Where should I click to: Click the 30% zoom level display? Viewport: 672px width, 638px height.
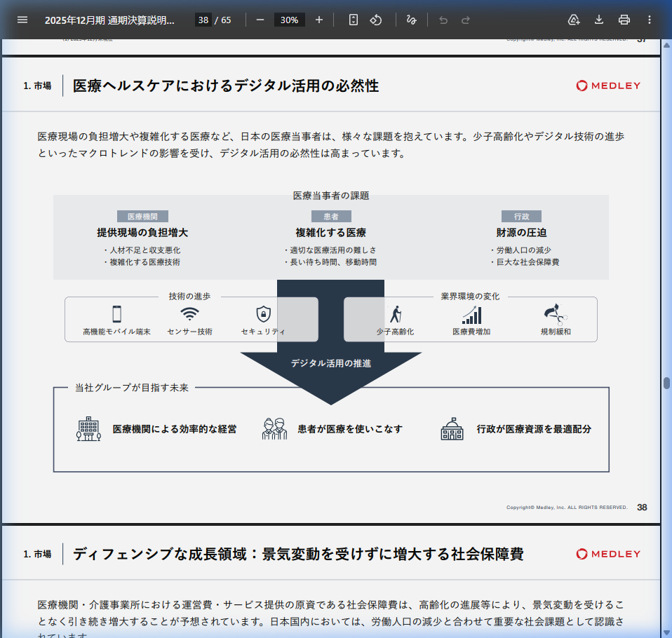point(289,20)
